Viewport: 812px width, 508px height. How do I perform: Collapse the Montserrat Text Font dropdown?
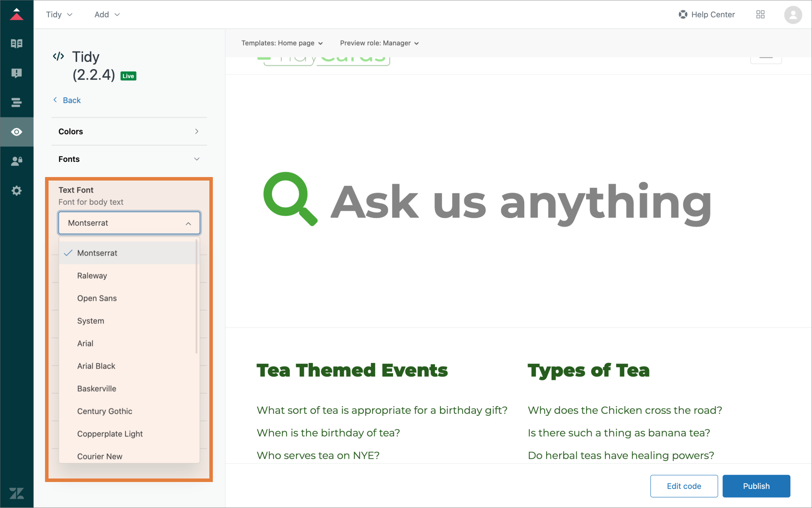[x=129, y=223]
